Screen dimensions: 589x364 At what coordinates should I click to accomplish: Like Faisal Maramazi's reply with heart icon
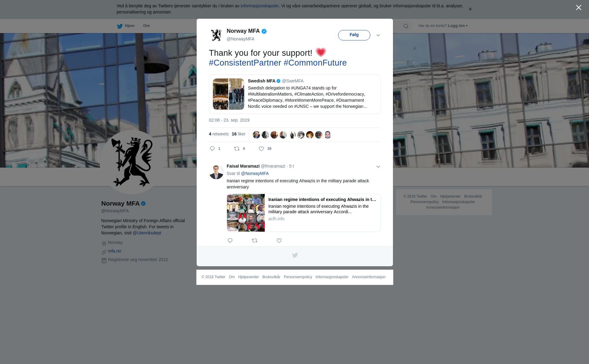click(x=279, y=241)
